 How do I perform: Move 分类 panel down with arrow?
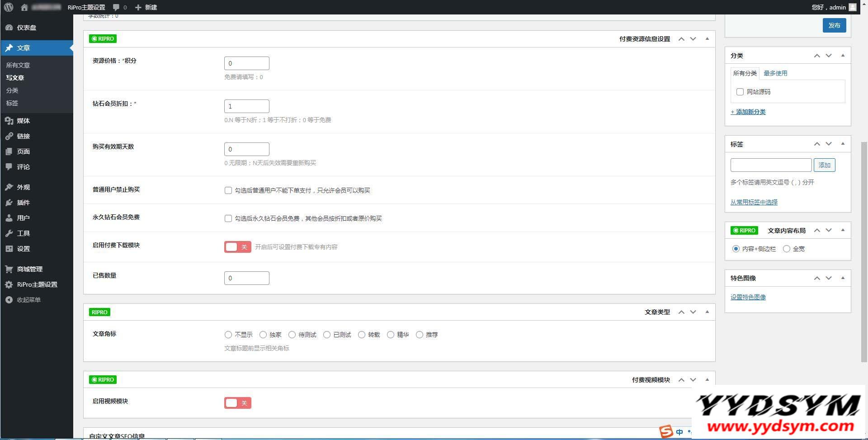point(829,56)
